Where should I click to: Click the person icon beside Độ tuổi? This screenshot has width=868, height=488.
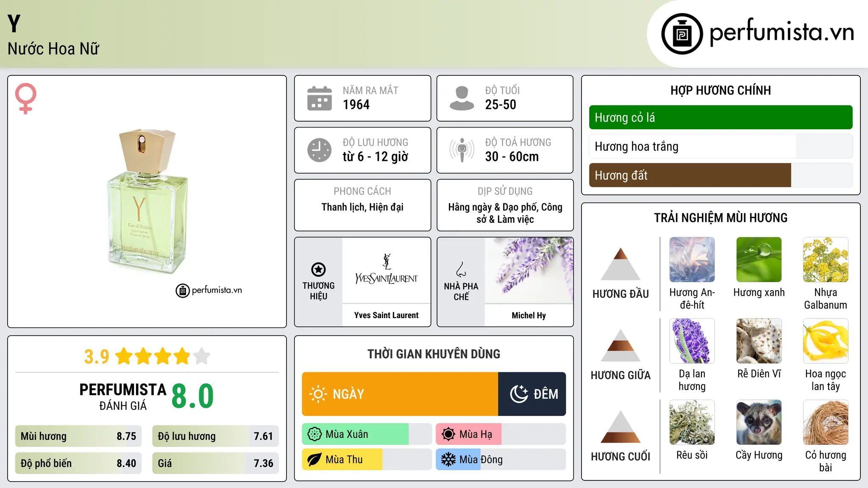pos(462,98)
